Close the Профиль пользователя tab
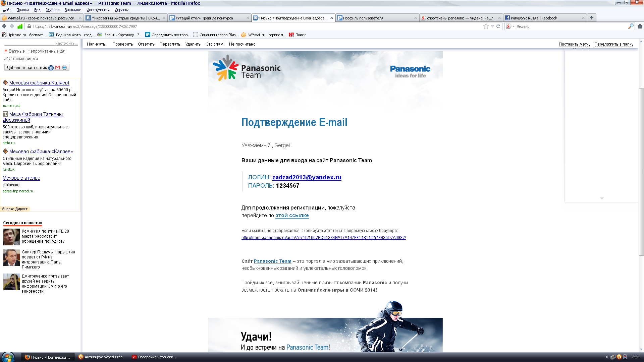This screenshot has height=362, width=644. [416, 18]
